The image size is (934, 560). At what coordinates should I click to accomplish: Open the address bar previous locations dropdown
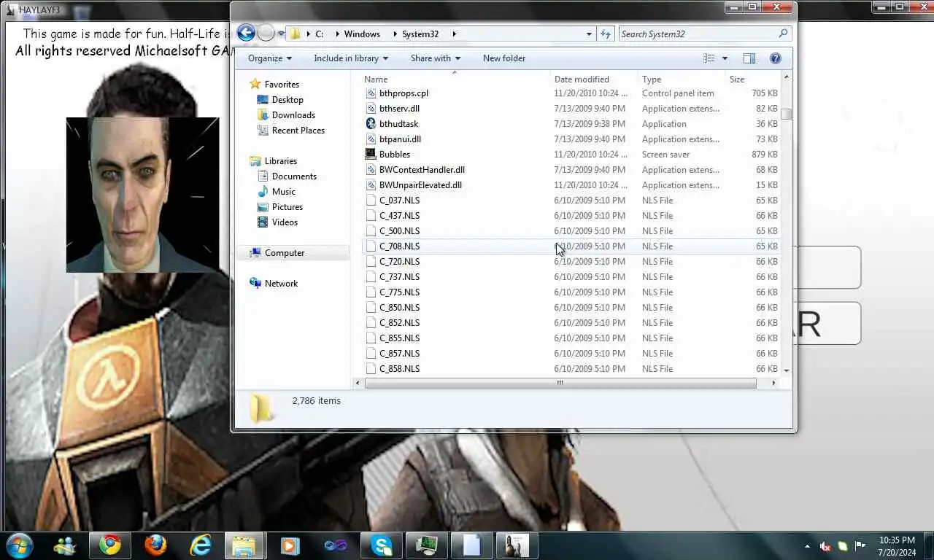point(589,34)
